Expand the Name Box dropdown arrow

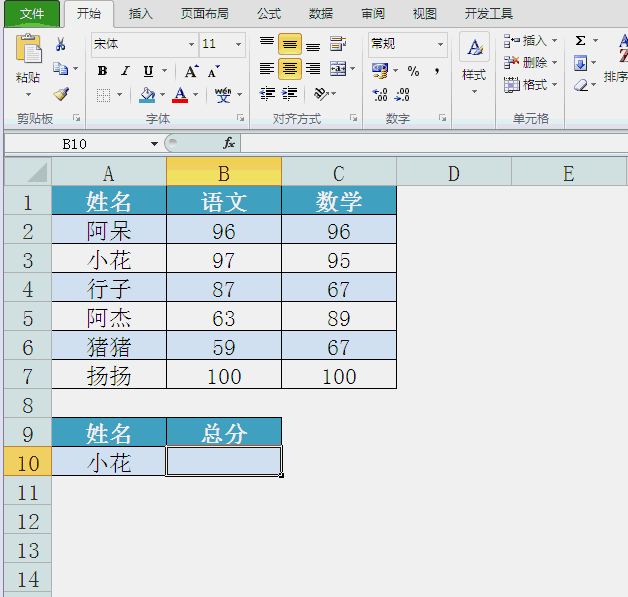[x=154, y=144]
